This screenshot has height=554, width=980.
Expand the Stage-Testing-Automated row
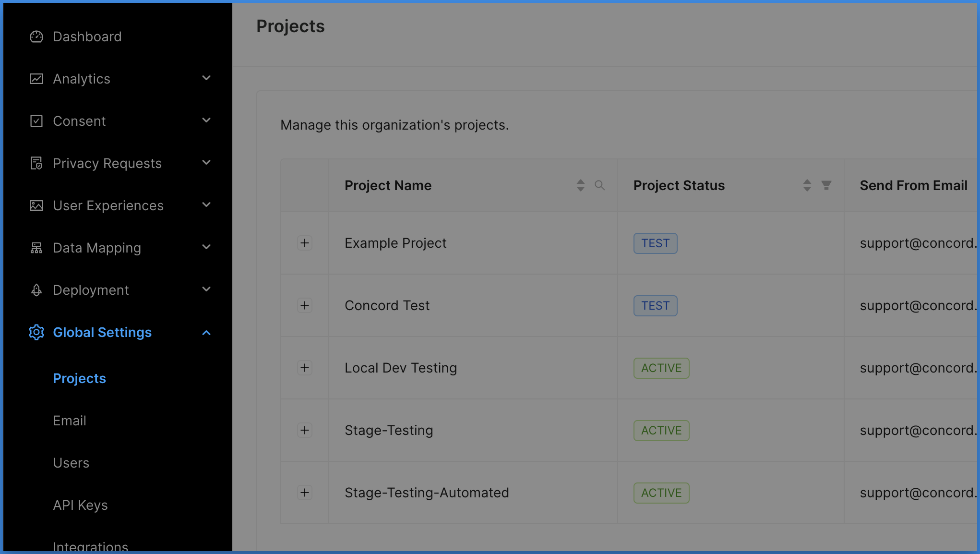click(x=304, y=493)
